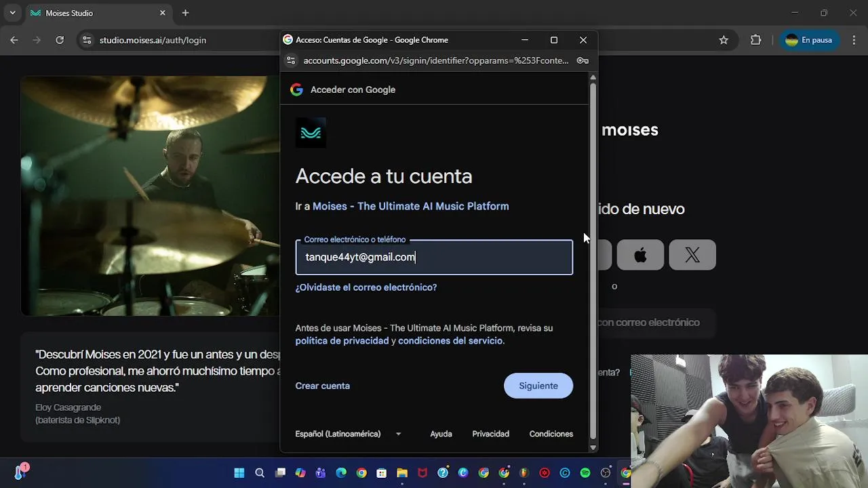Click the password key icon in popup address bar
The width and height of the screenshot is (868, 488).
coord(583,60)
